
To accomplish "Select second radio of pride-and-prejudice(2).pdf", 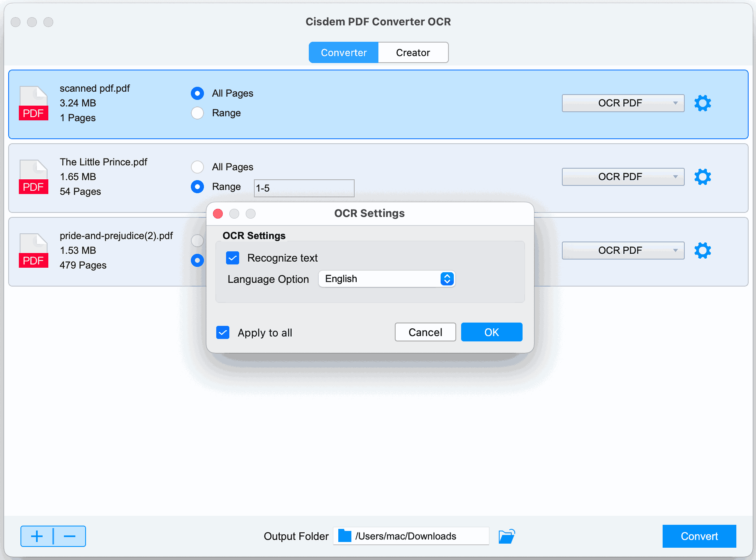I will 197,260.
